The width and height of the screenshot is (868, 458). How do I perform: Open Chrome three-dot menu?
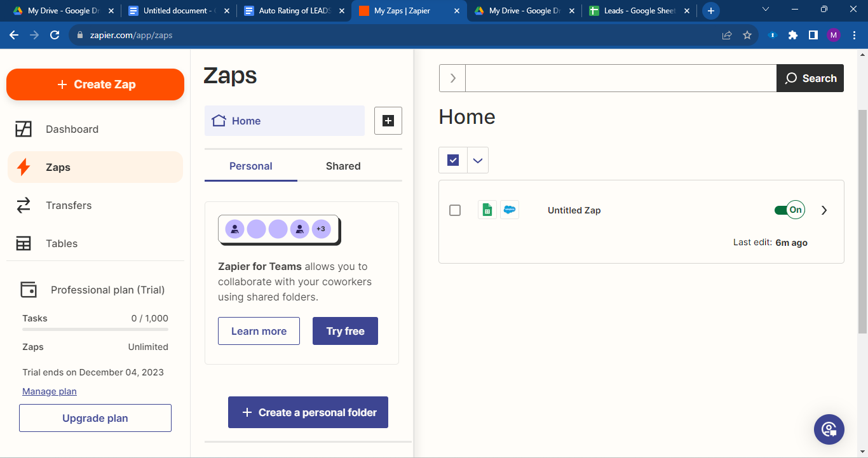[853, 35]
